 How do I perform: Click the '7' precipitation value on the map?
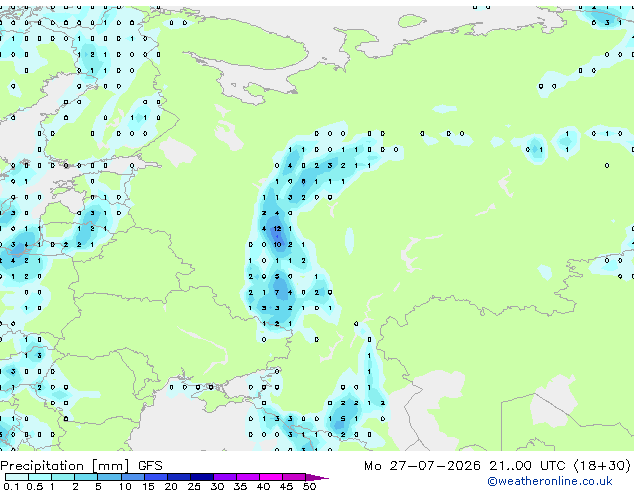click(277, 292)
